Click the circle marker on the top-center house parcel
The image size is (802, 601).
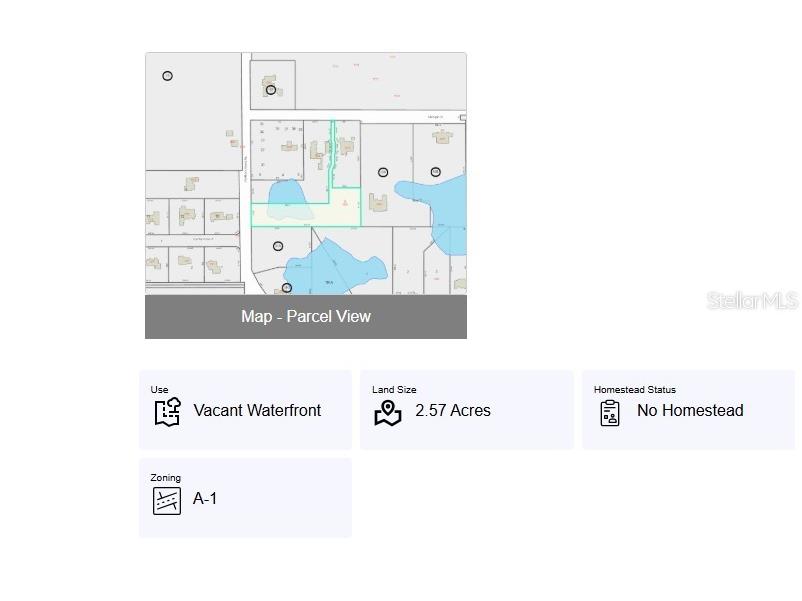click(x=271, y=90)
